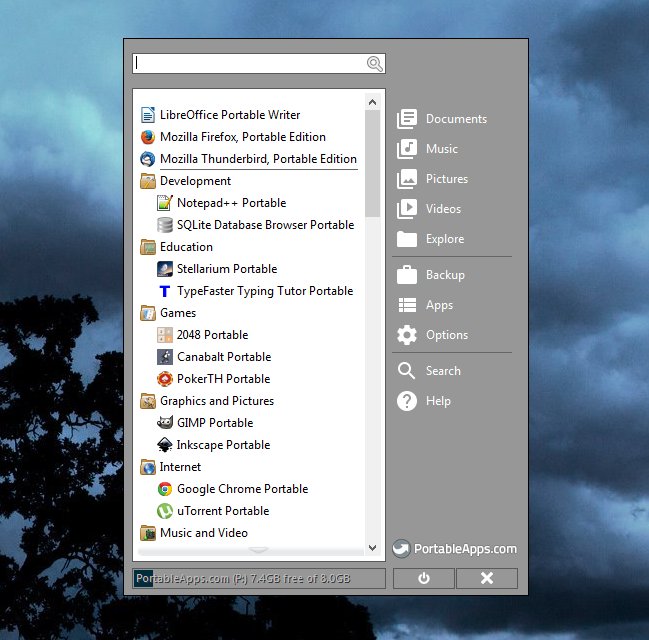The image size is (649, 640).
Task: Click the SQLite Database Browser icon
Action: [x=165, y=225]
